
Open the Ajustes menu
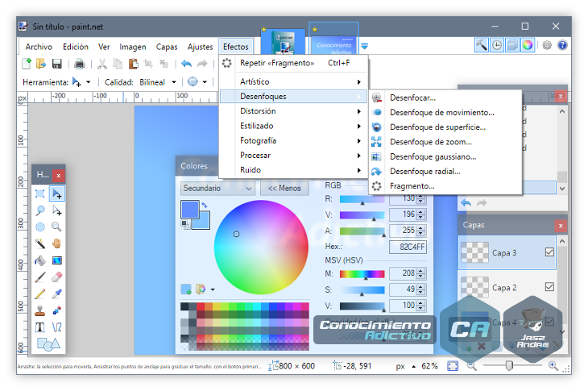(x=200, y=47)
